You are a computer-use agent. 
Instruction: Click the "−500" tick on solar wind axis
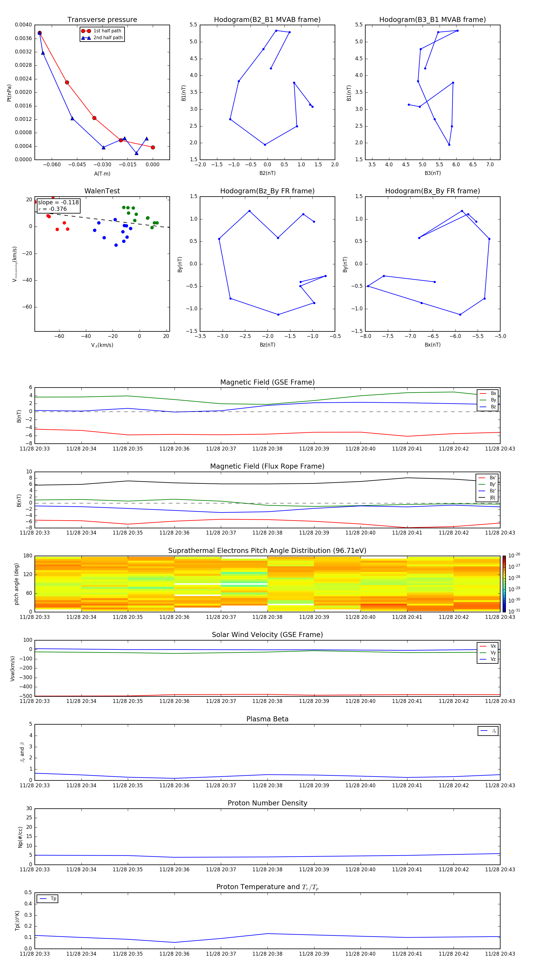(x=25, y=696)
